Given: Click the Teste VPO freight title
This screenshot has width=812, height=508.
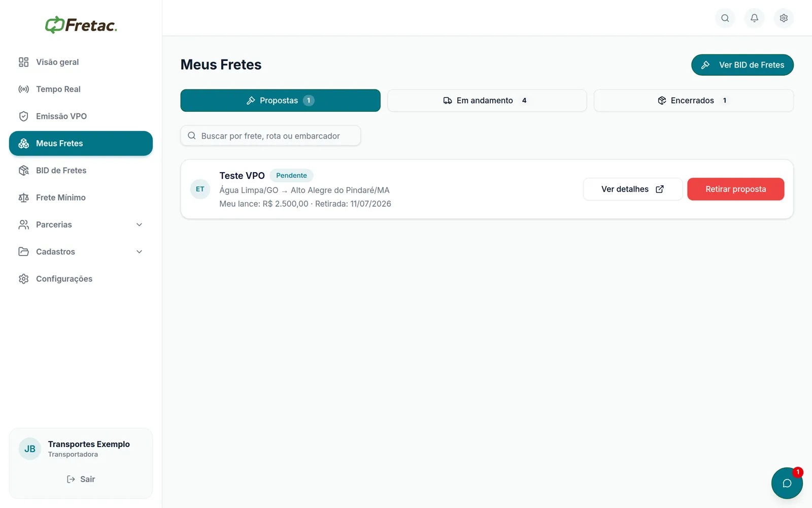Looking at the screenshot, I should coord(242,176).
